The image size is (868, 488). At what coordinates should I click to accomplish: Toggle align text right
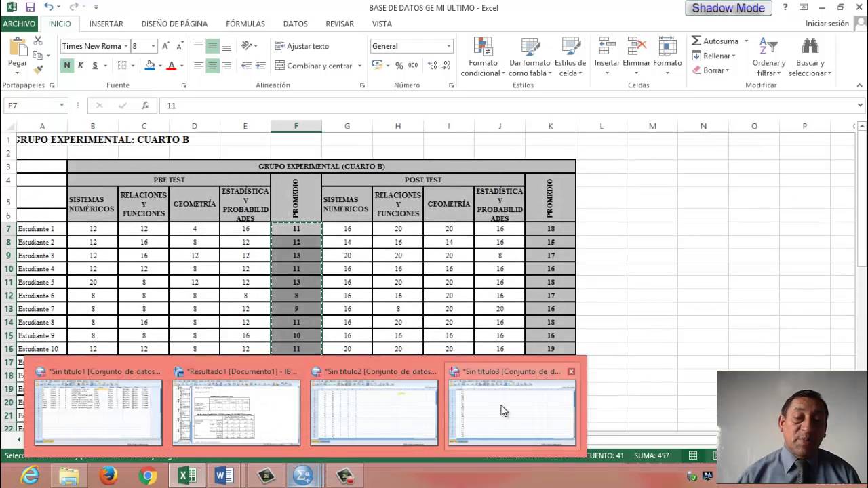coord(226,66)
